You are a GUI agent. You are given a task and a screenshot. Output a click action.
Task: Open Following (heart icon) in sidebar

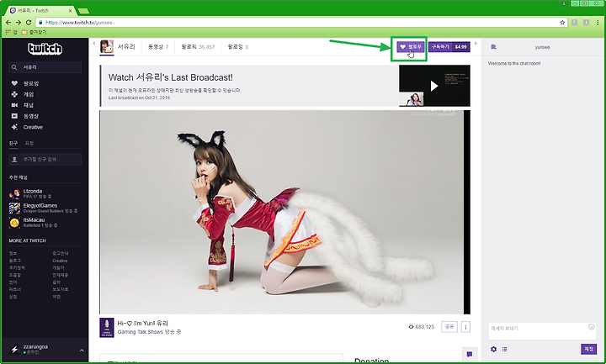click(x=25, y=83)
